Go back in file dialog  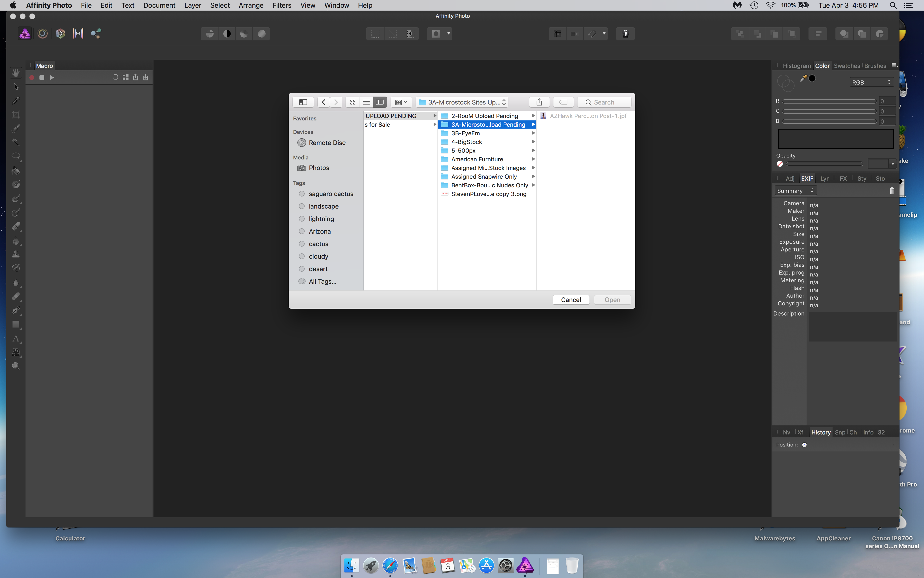pos(323,102)
